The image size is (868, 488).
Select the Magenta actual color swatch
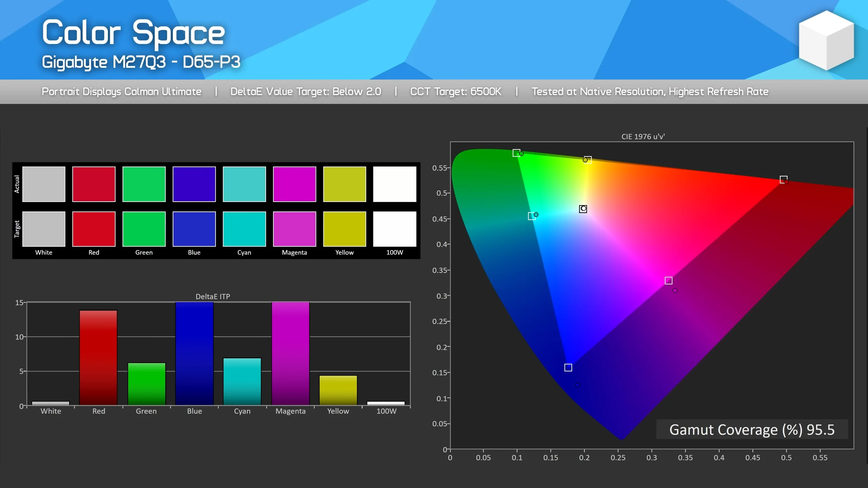click(294, 184)
